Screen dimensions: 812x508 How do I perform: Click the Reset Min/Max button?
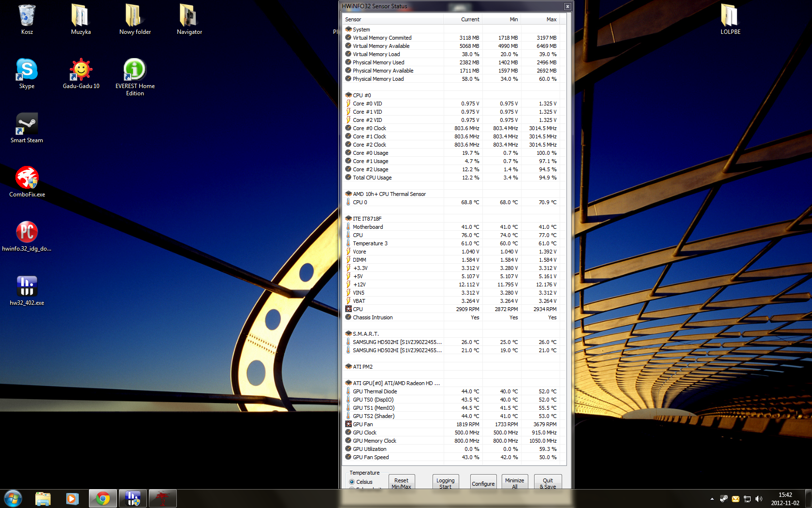tap(401, 483)
